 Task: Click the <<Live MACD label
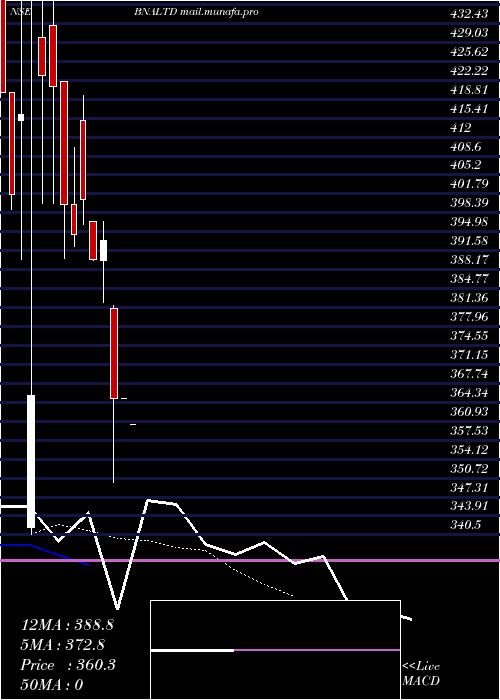pyautogui.click(x=421, y=673)
